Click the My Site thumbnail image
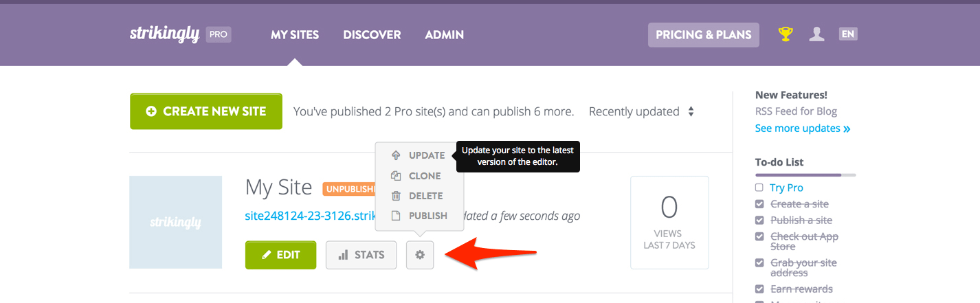The width and height of the screenshot is (980, 303). (175, 222)
